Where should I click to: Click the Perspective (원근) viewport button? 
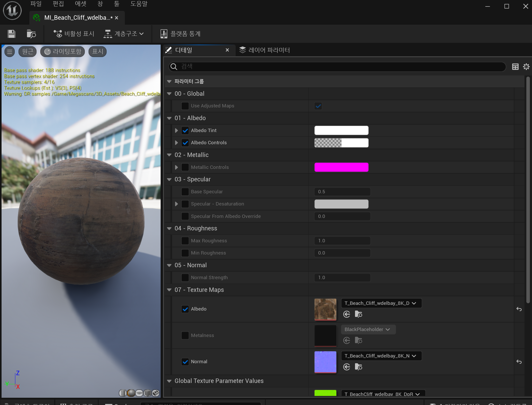(x=28, y=52)
